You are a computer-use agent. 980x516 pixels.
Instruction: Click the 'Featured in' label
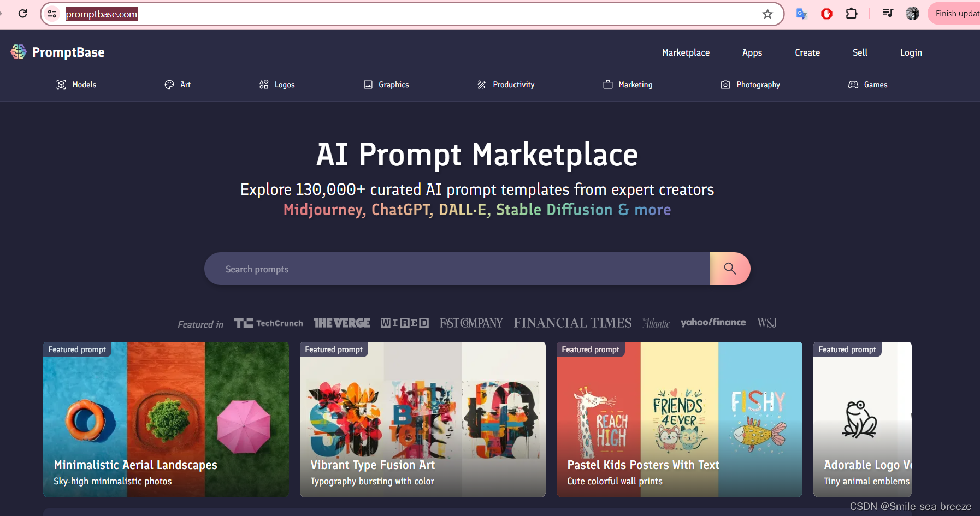200,324
